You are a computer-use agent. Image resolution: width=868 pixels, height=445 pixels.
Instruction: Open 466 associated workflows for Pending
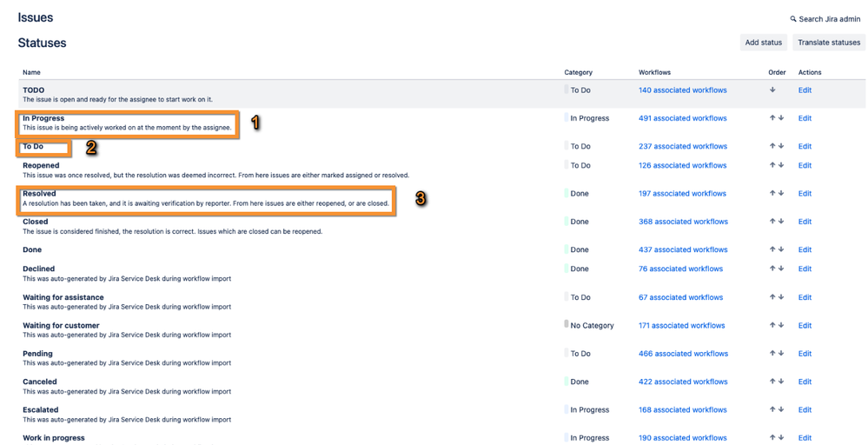tap(683, 353)
